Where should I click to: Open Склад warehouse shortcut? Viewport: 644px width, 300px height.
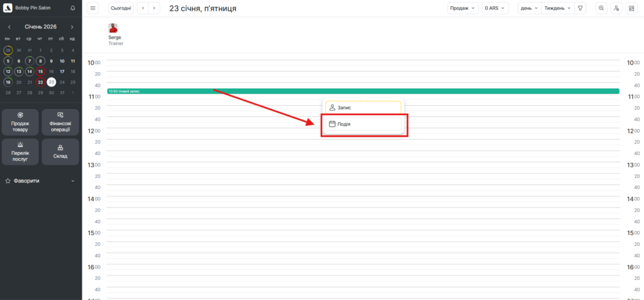pyautogui.click(x=60, y=152)
